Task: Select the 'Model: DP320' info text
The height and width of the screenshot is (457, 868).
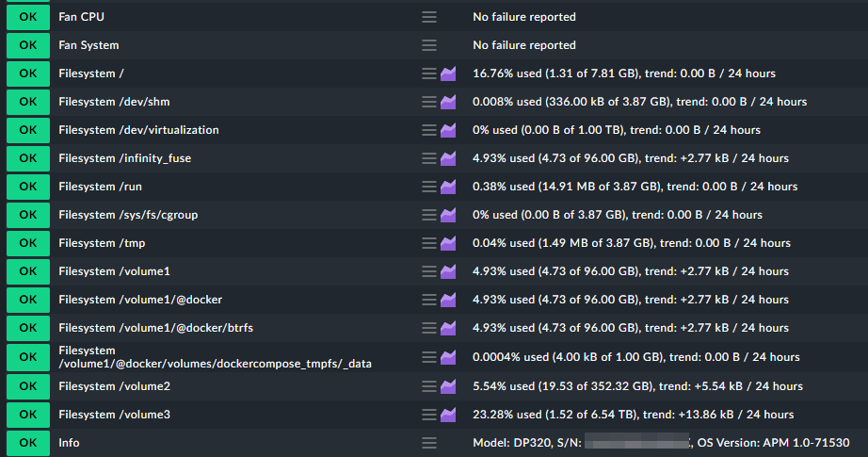Action: click(511, 443)
